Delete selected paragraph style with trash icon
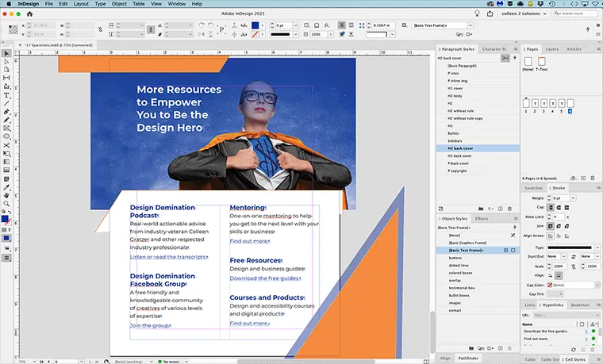This screenshot has height=364, width=603. pyautogui.click(x=509, y=209)
